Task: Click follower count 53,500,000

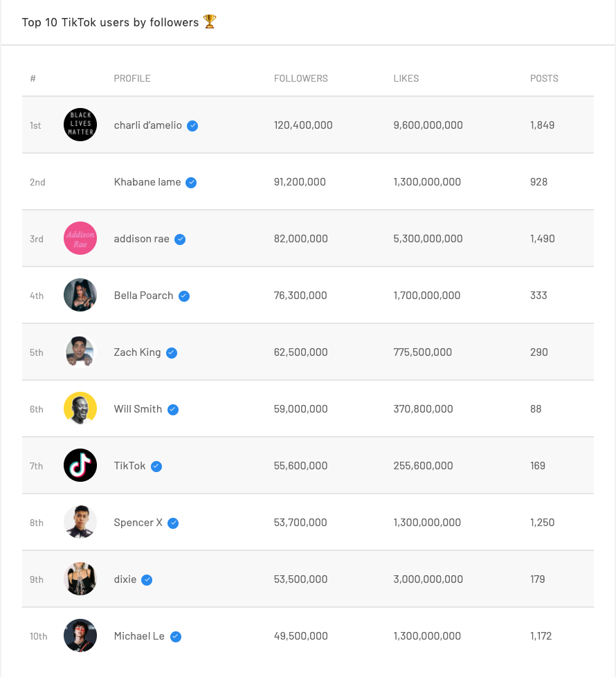Action: [x=301, y=579]
